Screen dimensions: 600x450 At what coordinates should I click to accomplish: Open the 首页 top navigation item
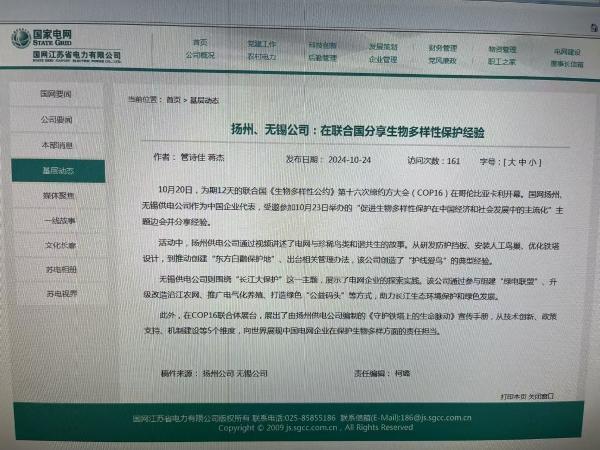pos(199,43)
